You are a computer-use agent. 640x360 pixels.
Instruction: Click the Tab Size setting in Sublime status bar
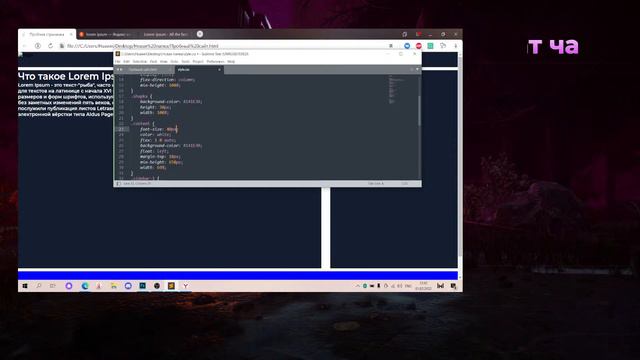(x=376, y=184)
